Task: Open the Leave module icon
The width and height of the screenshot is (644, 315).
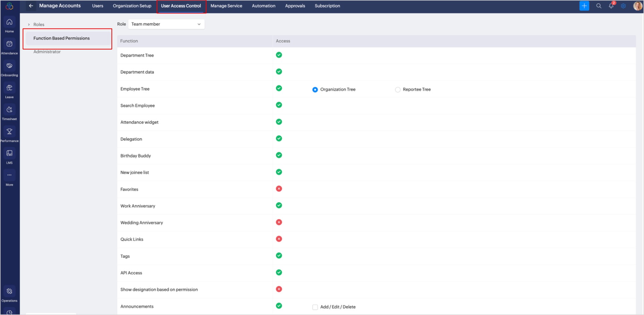Action: [x=10, y=88]
